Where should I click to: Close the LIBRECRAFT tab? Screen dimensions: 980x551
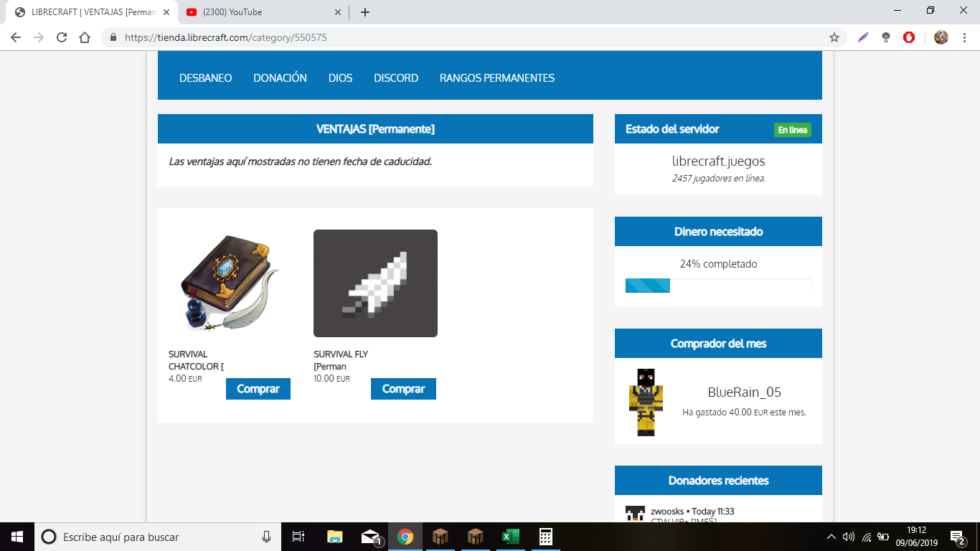(166, 12)
